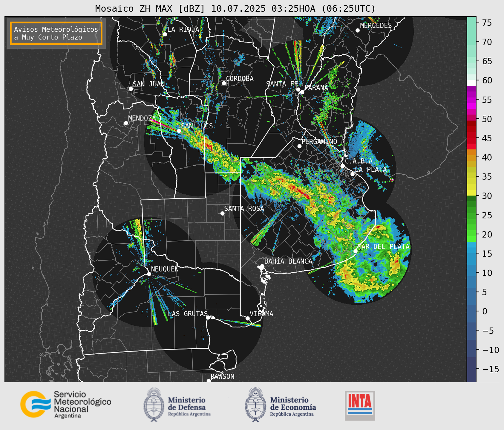
Task: Click the 40 label on the colorbar
Action: [487, 157]
